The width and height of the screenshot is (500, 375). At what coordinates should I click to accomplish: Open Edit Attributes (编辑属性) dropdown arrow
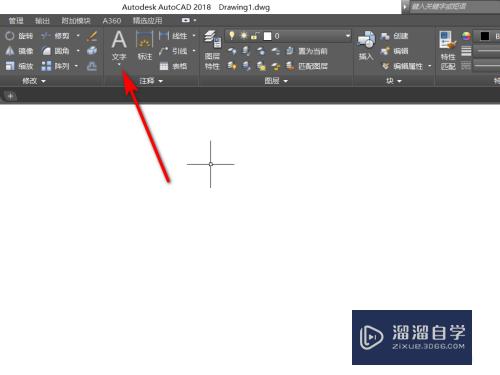coord(429,66)
